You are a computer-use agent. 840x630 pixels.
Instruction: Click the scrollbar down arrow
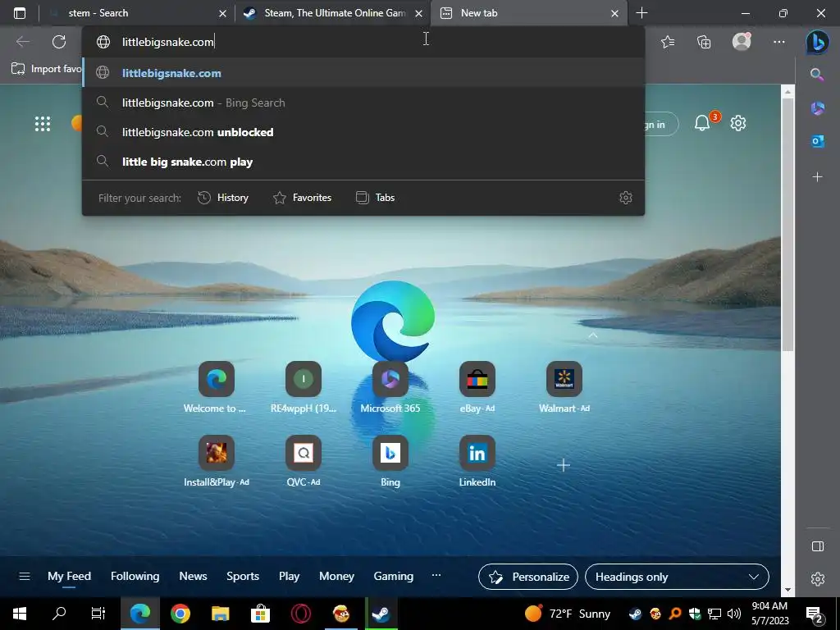point(787,590)
